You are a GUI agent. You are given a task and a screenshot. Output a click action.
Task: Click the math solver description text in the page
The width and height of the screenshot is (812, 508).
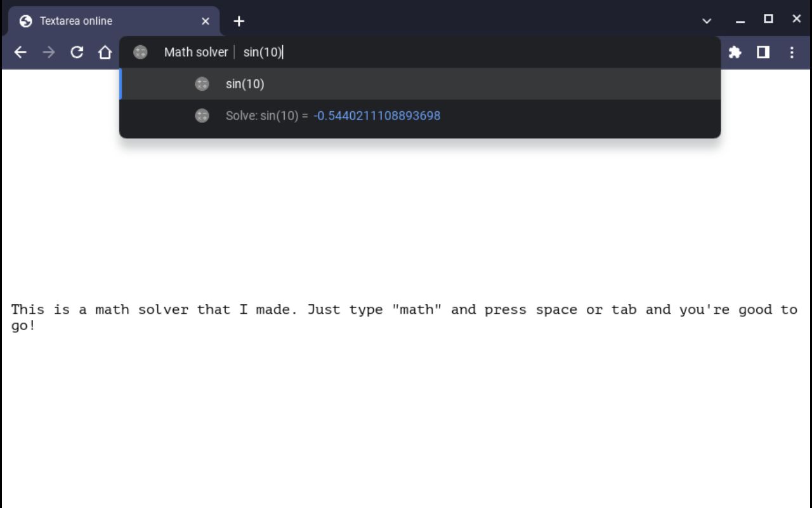click(x=405, y=309)
